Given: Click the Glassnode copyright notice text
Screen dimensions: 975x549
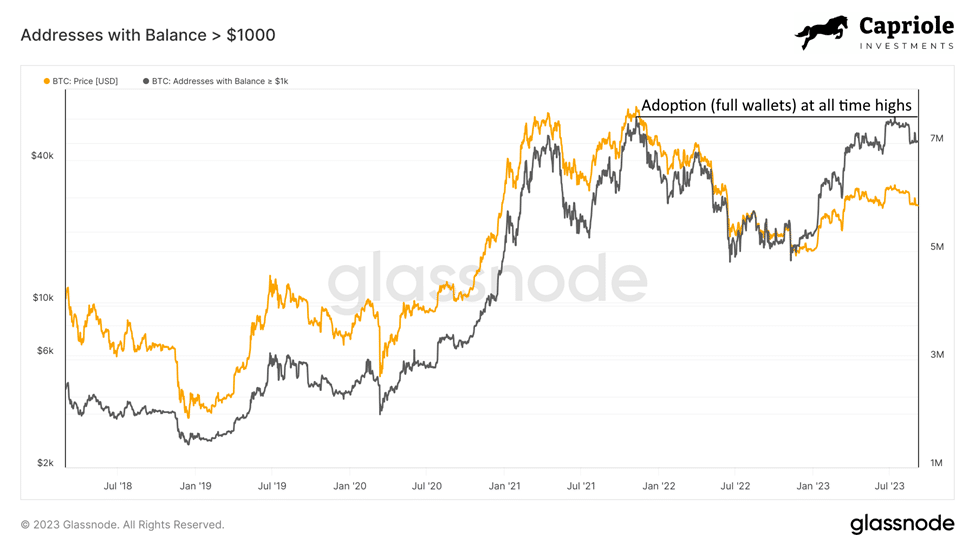Looking at the screenshot, I should 122,525.
